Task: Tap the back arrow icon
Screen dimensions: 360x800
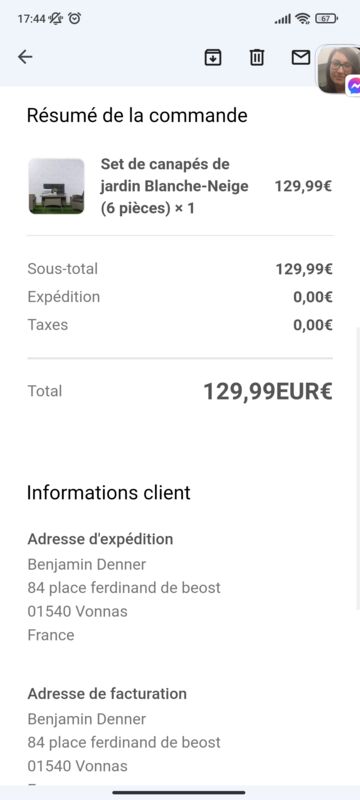Action: (25, 57)
